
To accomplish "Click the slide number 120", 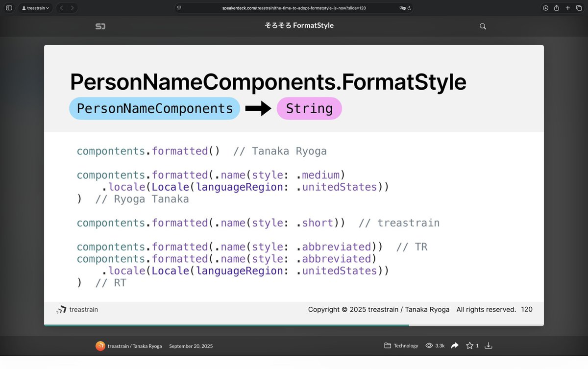I will (x=527, y=309).
